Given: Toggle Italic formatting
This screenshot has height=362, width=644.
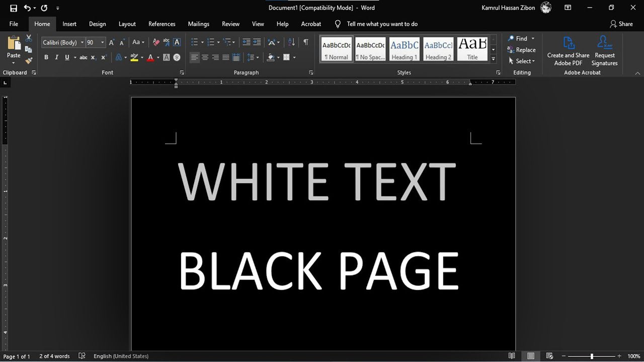Looking at the screenshot, I should [56, 58].
